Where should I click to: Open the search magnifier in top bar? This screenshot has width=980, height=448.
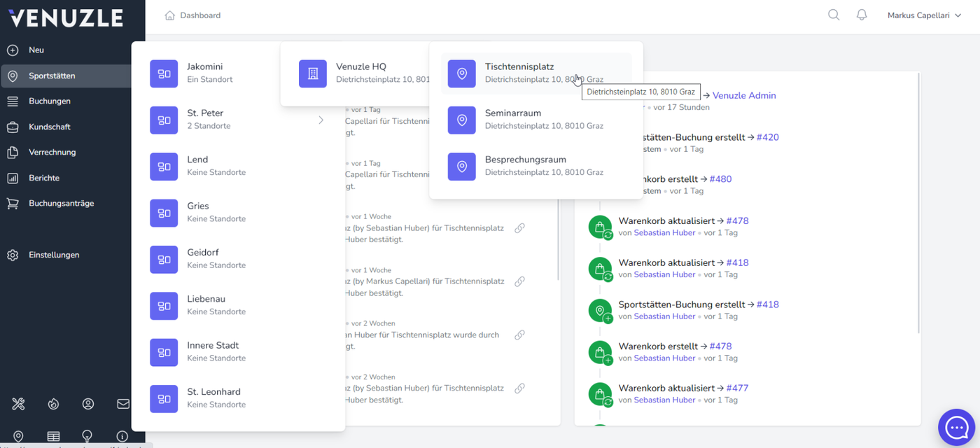[834, 15]
